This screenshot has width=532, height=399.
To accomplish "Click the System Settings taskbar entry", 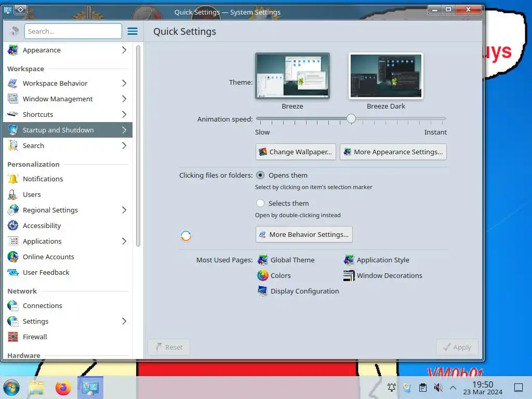I will click(90, 388).
